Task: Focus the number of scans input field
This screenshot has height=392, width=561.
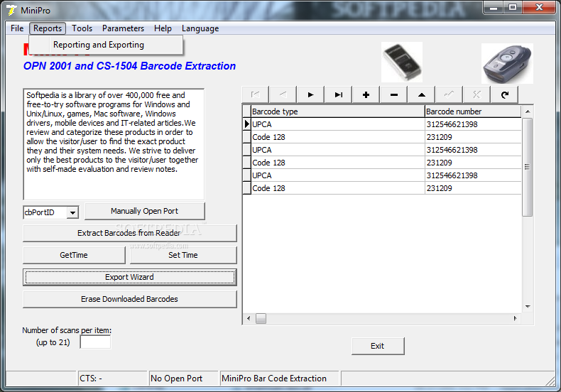Action: (x=95, y=342)
